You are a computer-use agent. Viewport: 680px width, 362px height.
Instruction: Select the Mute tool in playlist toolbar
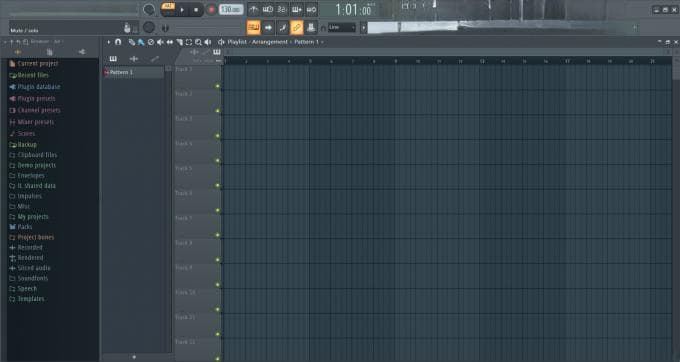pos(160,42)
